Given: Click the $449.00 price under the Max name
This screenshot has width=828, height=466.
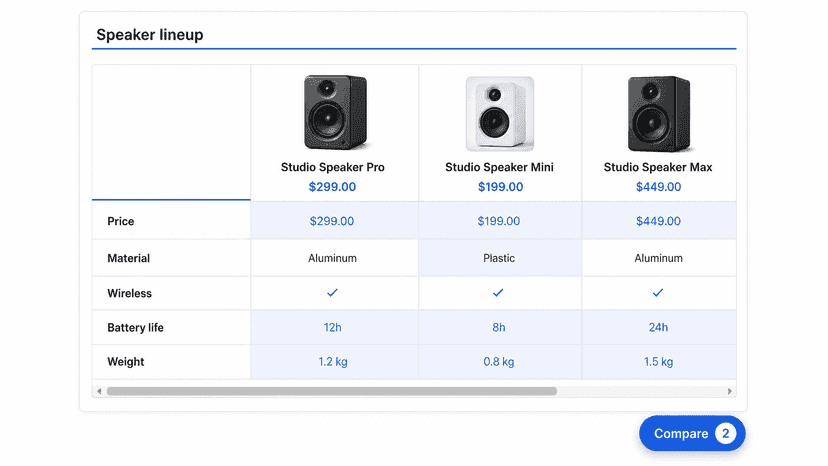Looking at the screenshot, I should [x=658, y=187].
